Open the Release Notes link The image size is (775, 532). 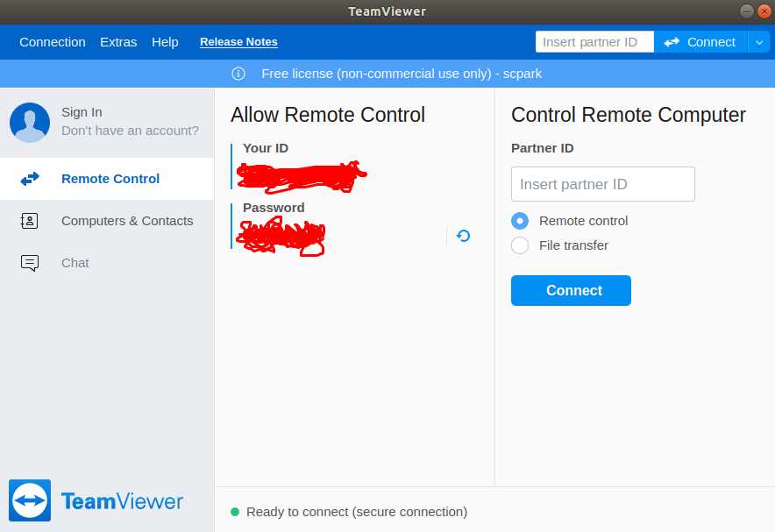[x=238, y=42]
